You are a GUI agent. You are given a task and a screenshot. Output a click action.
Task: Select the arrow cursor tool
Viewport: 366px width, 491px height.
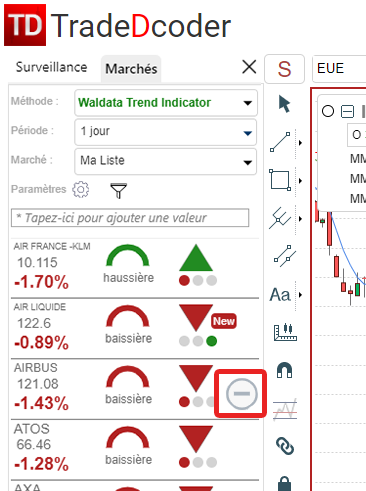(284, 104)
